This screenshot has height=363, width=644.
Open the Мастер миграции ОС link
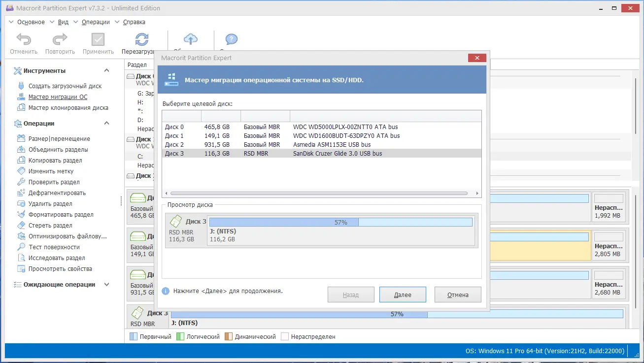(58, 97)
